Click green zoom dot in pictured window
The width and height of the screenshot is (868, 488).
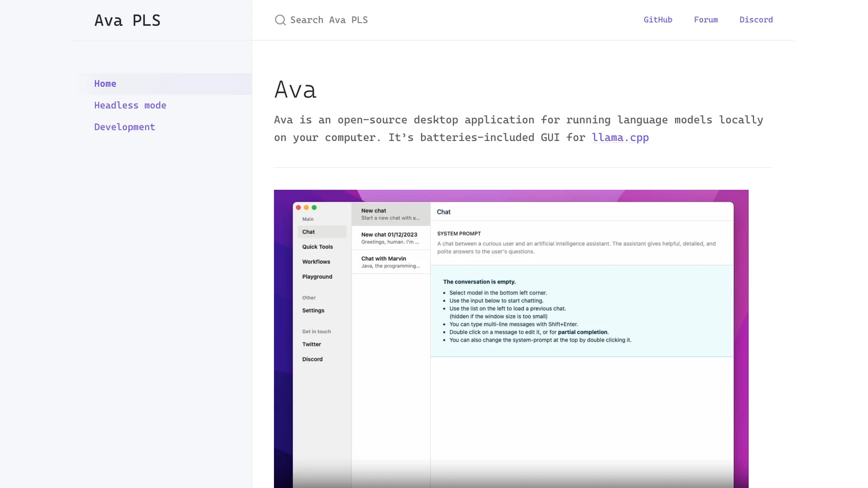[x=314, y=207]
